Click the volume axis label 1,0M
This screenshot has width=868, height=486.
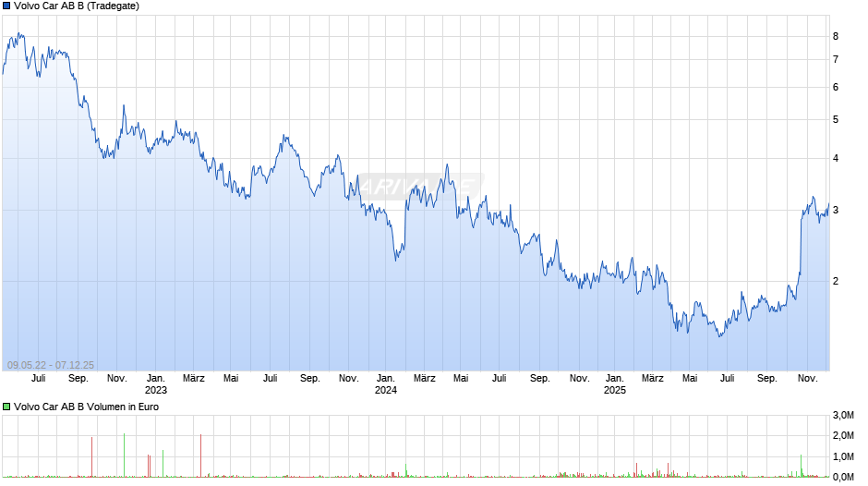(843, 457)
